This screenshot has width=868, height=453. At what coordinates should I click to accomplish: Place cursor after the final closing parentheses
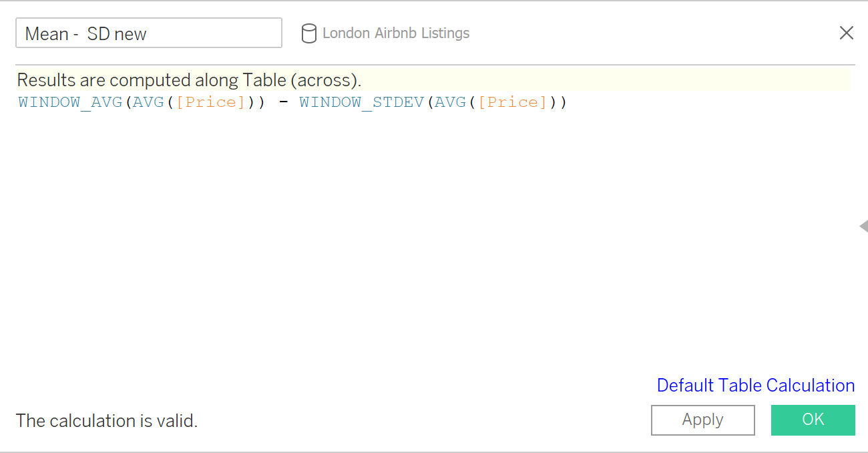[x=568, y=102]
